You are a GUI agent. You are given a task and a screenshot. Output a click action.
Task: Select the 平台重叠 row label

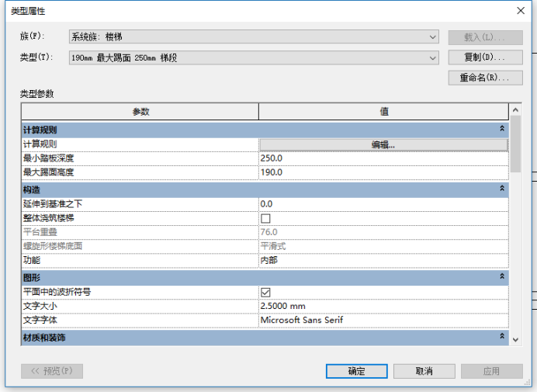coord(40,232)
